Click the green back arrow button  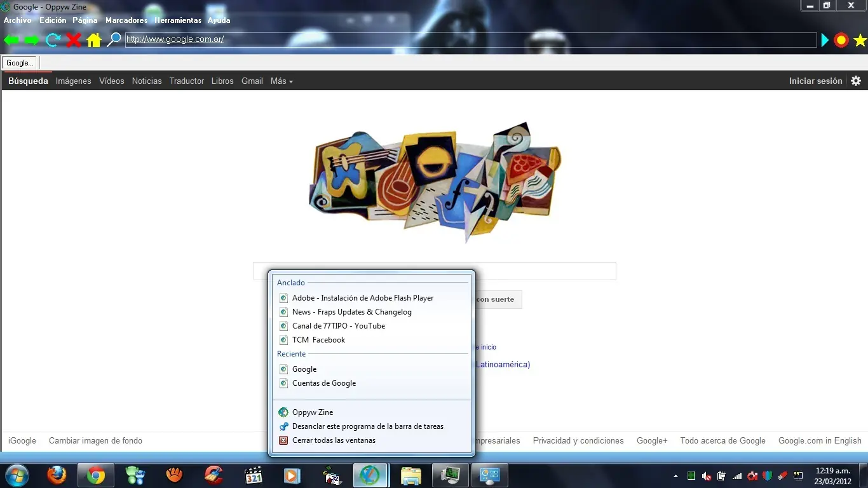11,40
